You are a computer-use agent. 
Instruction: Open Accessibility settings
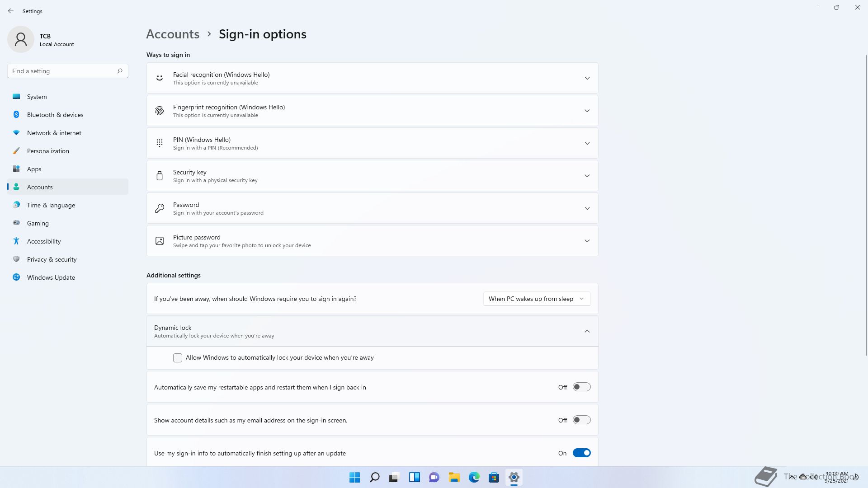point(68,241)
